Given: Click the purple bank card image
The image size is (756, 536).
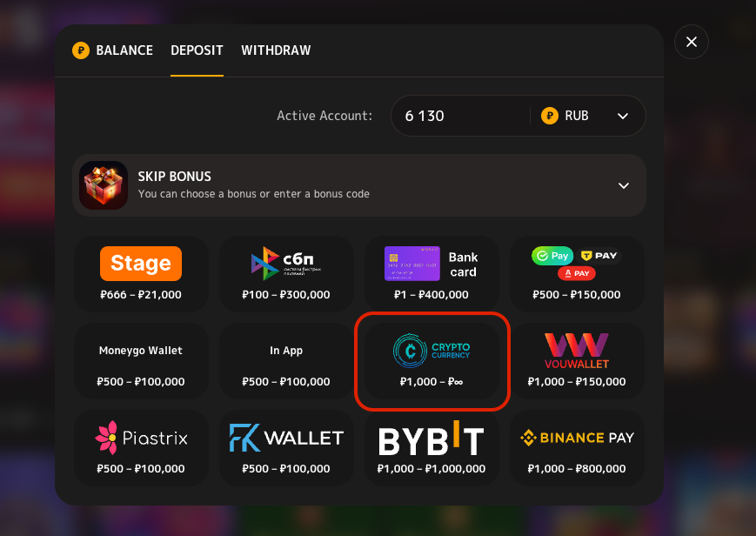Looking at the screenshot, I should click(411, 264).
